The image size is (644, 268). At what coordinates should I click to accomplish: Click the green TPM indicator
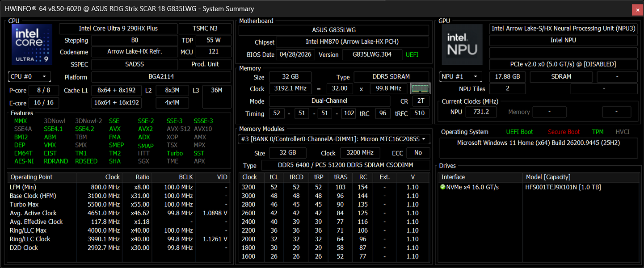(x=598, y=132)
